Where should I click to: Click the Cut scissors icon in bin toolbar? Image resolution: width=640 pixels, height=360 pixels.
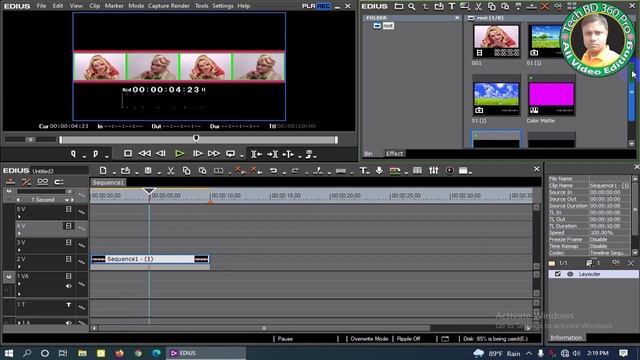pos(478,7)
